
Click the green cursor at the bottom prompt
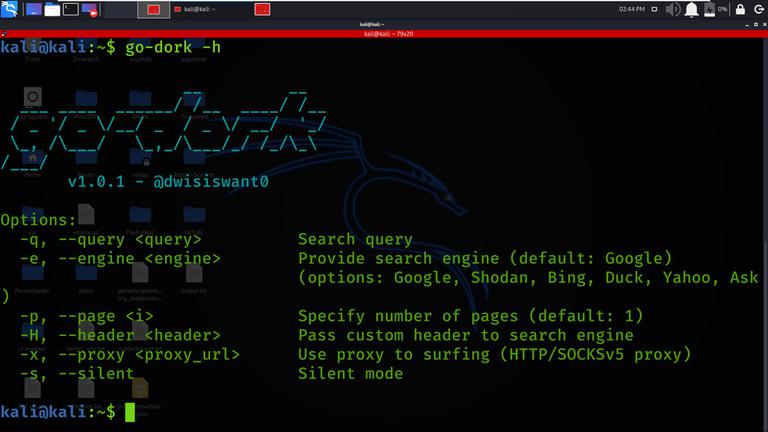pyautogui.click(x=130, y=412)
